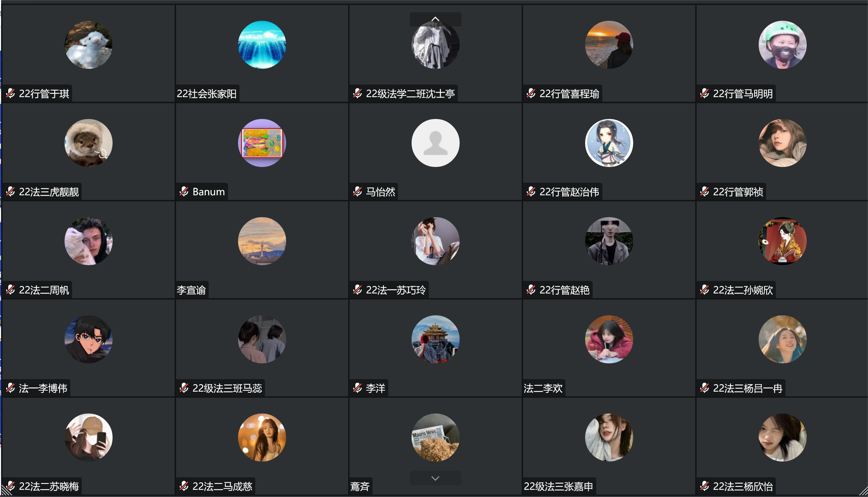Click muted mic icon beside 22法三杨欣怡
Viewport: 868px width, 497px height.
(705, 486)
